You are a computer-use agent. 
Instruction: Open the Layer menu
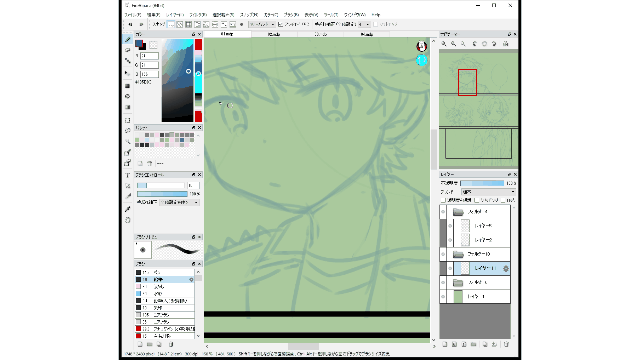(x=175, y=15)
